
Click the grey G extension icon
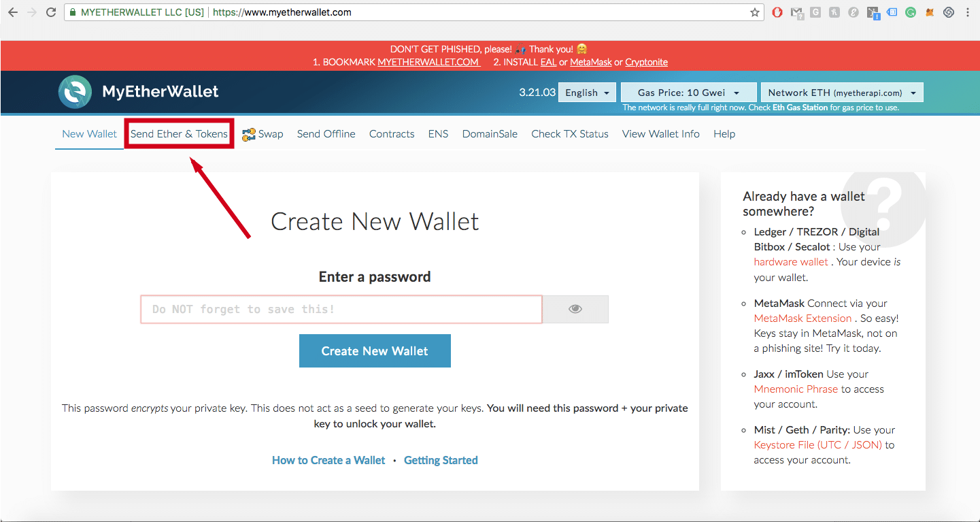tap(815, 12)
